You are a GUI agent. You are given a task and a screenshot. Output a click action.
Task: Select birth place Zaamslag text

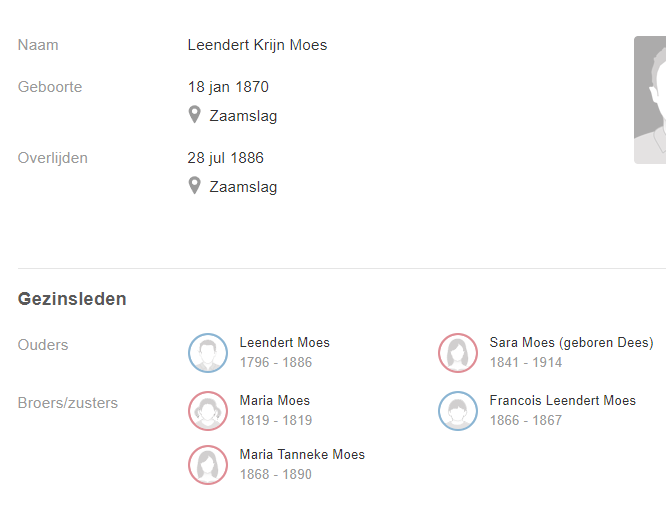[243, 116]
